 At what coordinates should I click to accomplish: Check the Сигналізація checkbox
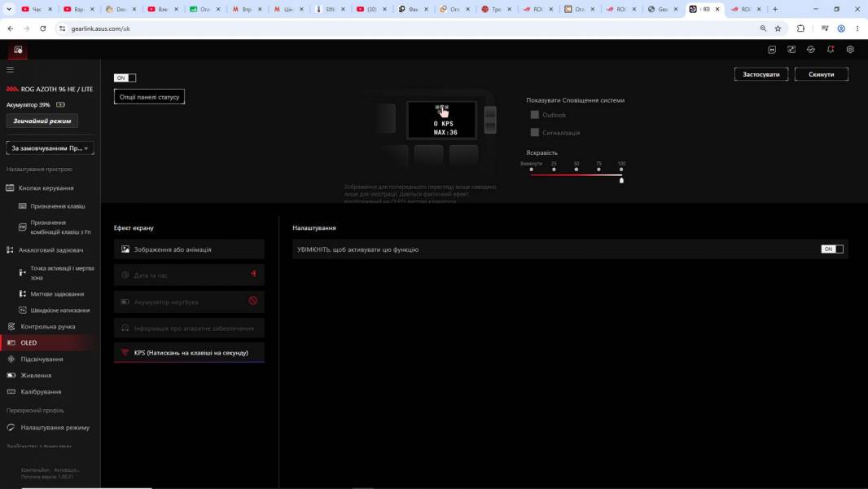click(x=534, y=132)
